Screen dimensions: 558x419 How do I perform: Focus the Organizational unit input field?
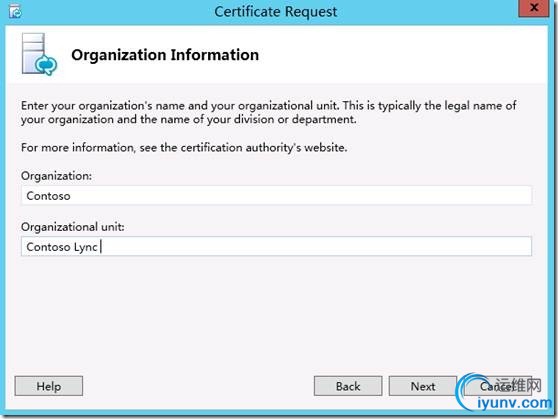pos(276,246)
